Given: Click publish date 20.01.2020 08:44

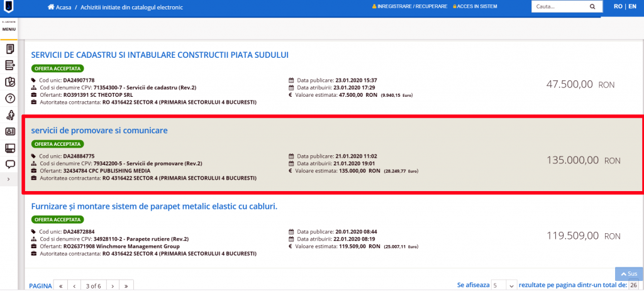Looking at the screenshot, I should pyautogui.click(x=356, y=231).
